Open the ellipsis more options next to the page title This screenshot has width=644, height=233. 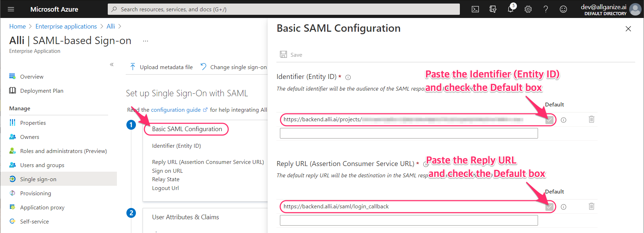tap(145, 41)
